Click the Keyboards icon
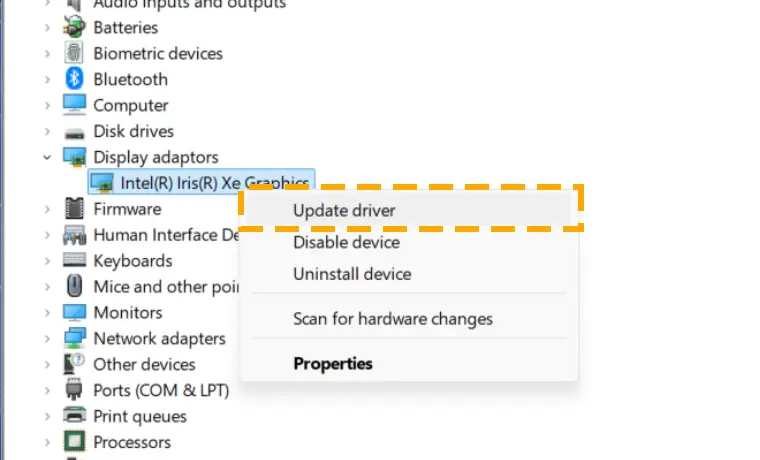 (74, 260)
